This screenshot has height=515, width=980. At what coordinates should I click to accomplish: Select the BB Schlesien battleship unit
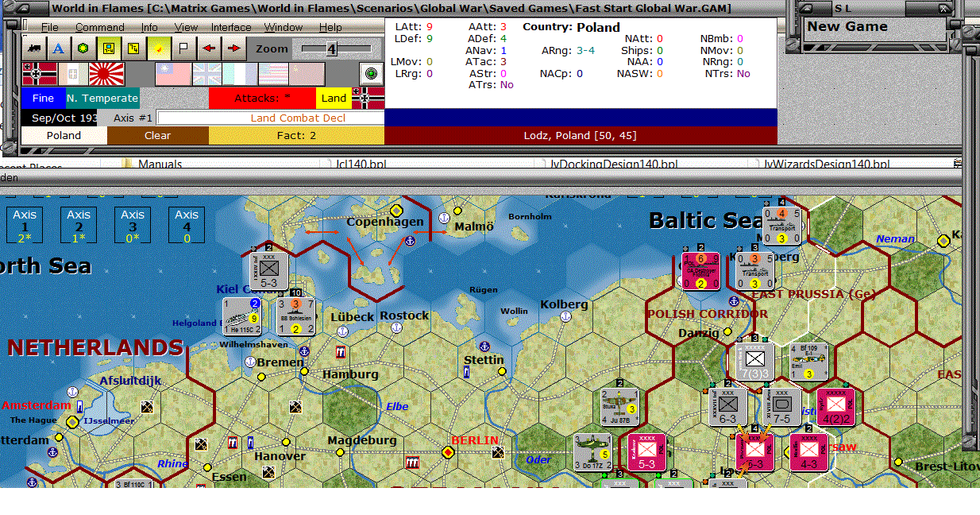coord(295,316)
